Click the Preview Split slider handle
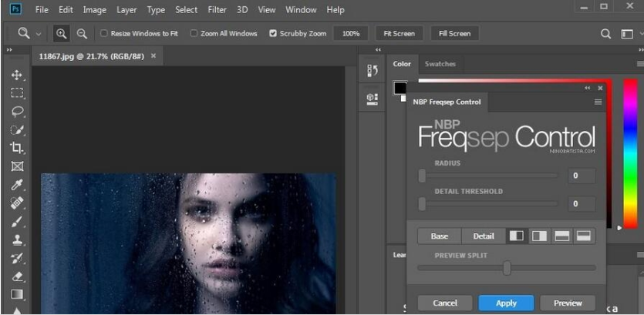Screen dimensions: 644x315 click(507, 268)
